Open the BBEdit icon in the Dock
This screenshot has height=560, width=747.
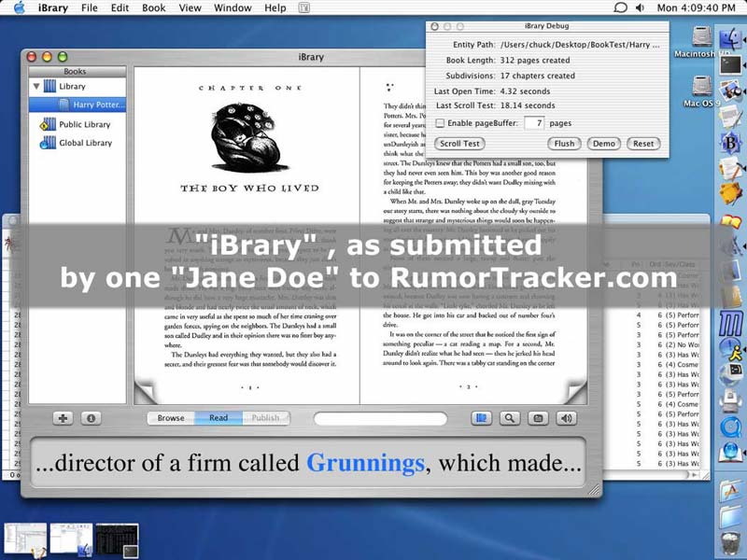[731, 142]
